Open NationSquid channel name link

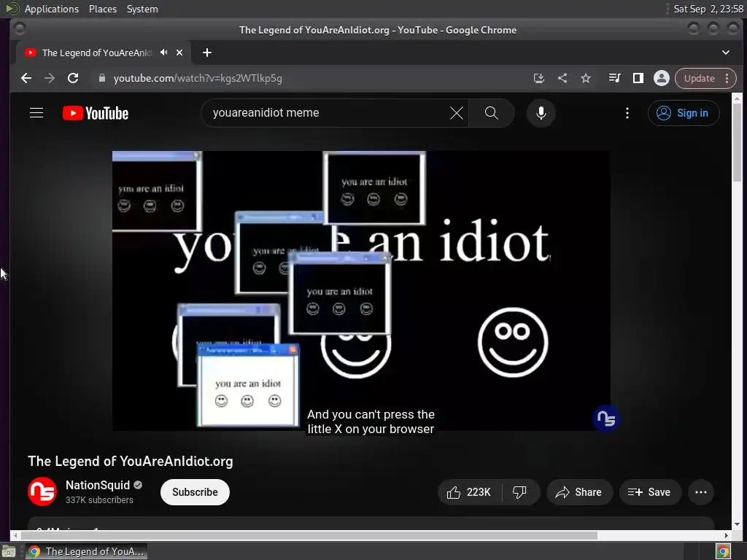pos(98,485)
